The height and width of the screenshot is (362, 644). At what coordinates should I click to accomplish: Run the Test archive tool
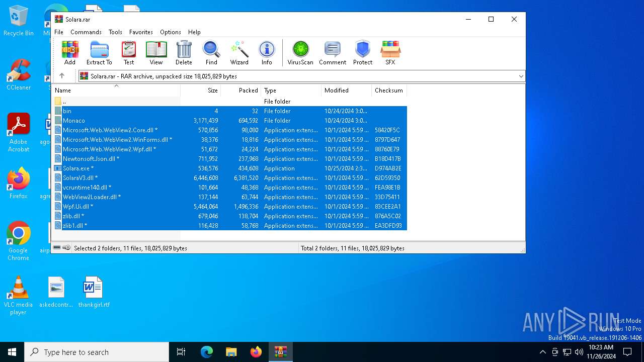tap(129, 53)
